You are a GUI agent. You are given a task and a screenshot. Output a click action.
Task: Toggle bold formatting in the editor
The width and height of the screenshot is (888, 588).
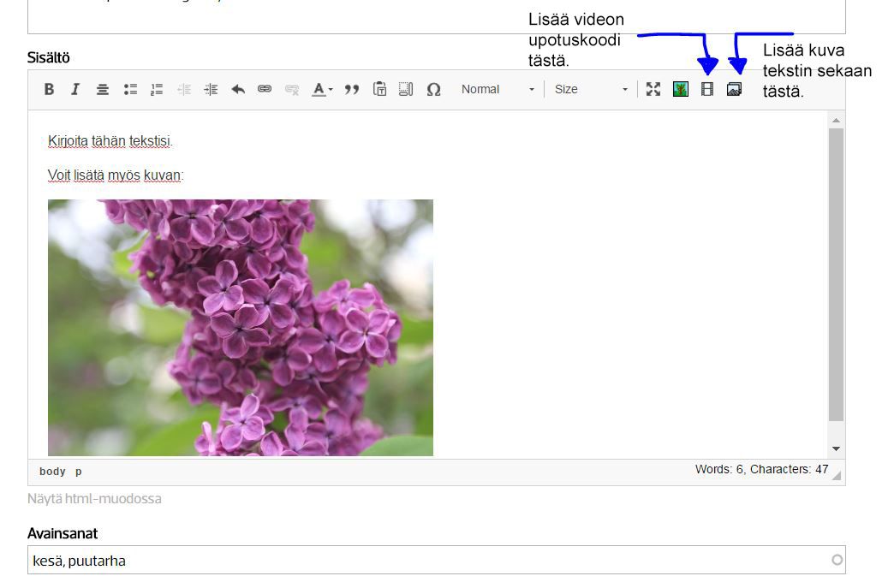pyautogui.click(x=49, y=89)
